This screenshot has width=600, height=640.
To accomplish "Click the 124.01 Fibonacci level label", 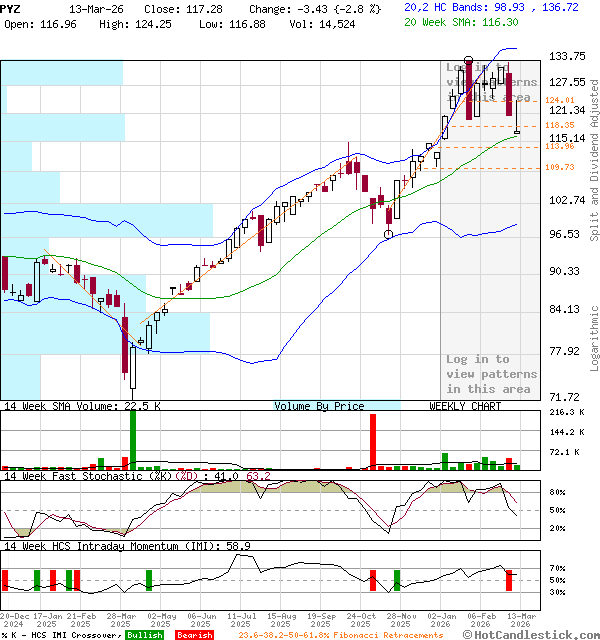I will (559, 101).
